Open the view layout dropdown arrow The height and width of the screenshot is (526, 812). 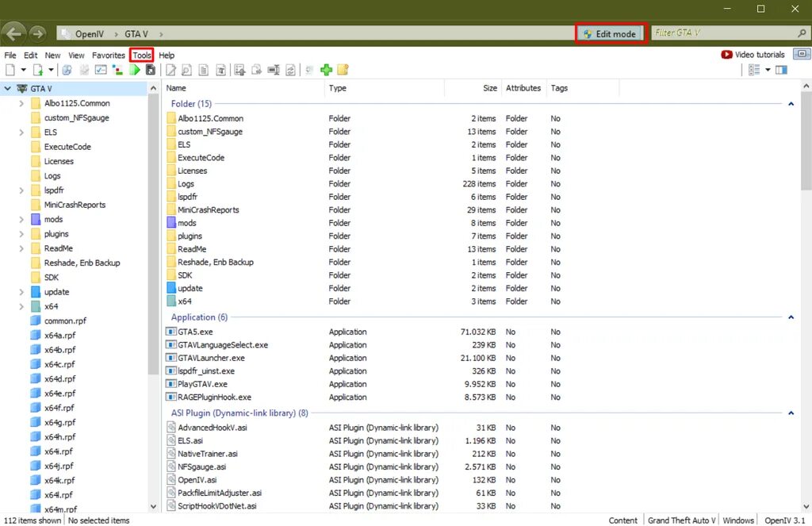click(x=768, y=70)
